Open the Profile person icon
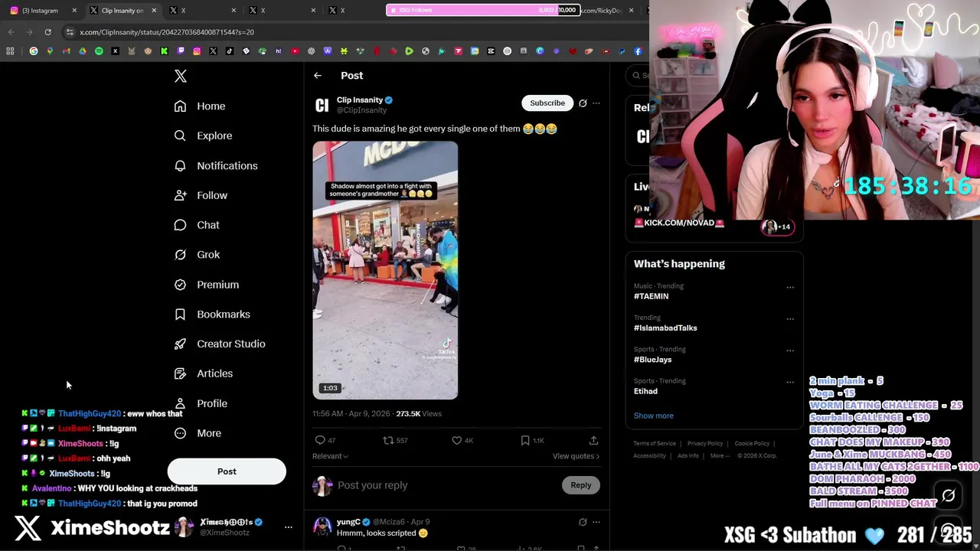The height and width of the screenshot is (551, 980). pyautogui.click(x=180, y=403)
